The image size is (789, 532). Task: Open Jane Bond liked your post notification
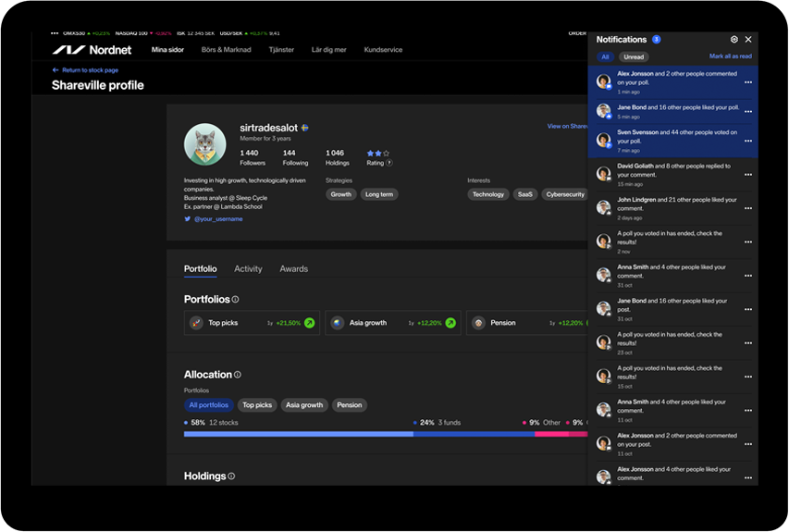[673, 310]
